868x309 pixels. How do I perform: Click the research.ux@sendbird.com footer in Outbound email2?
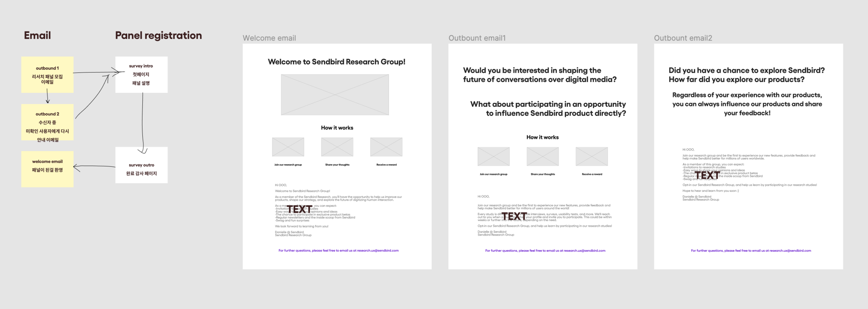coord(751,251)
